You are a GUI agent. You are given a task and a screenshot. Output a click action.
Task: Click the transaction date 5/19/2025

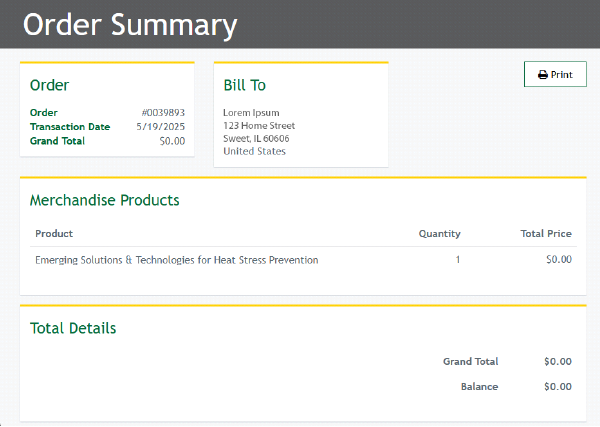[x=160, y=127]
